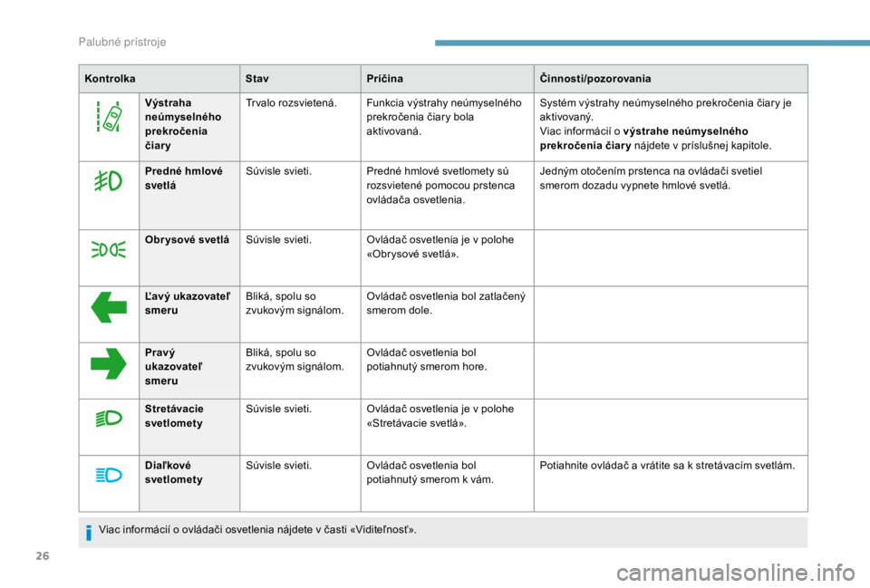The width and height of the screenshot is (870, 588).
Task: Click the 'Palubné prístroje' section heading
Action: (122, 43)
